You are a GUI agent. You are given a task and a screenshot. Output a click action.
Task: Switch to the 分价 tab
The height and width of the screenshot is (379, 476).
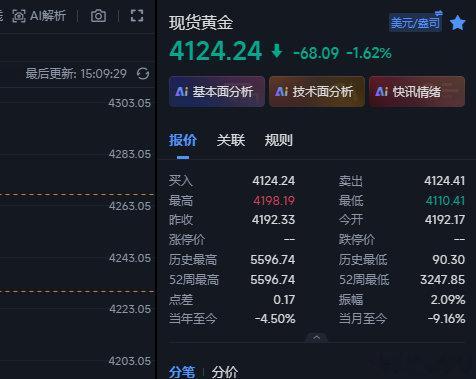(x=225, y=372)
